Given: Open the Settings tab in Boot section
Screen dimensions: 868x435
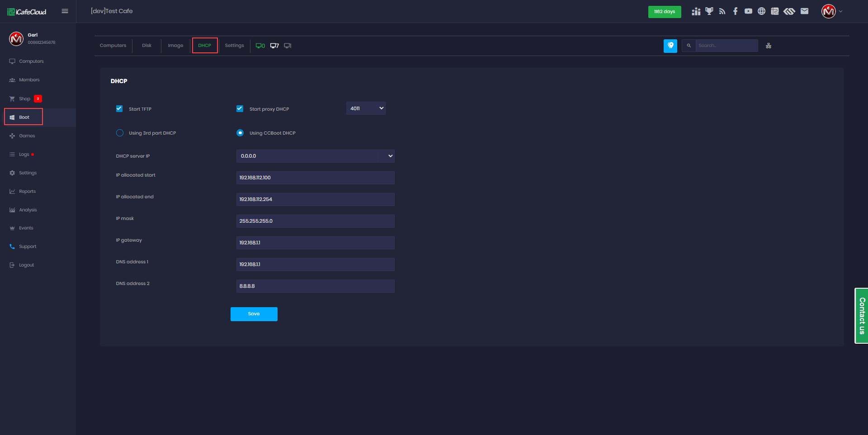Looking at the screenshot, I should coord(234,45).
